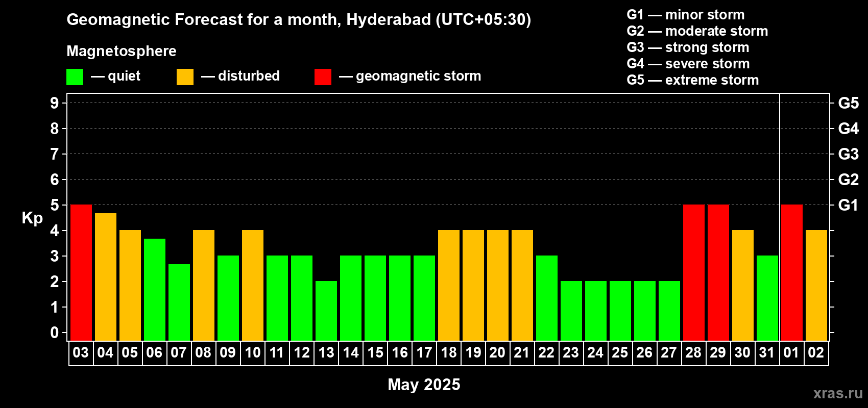Image resolution: width=868 pixels, height=408 pixels.
Task: Select the green bar for day 13
Action: (x=326, y=311)
